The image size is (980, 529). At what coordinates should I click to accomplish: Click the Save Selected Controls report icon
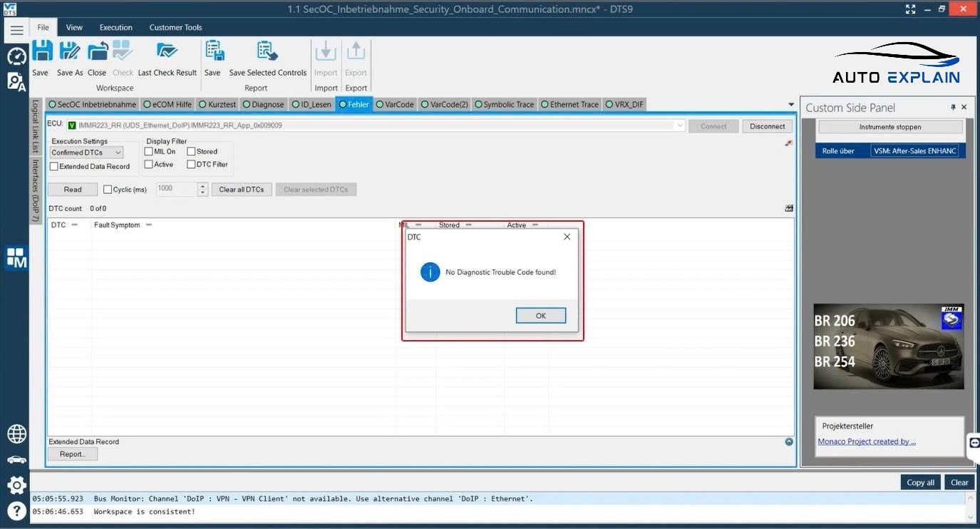267,53
